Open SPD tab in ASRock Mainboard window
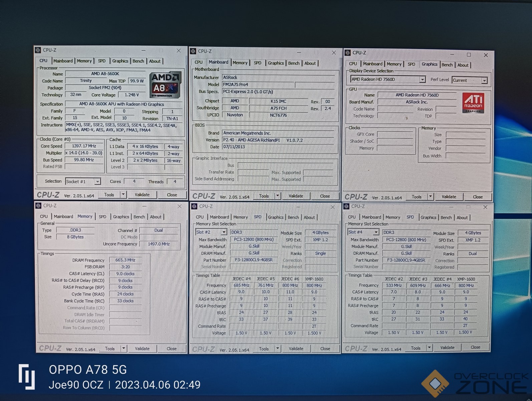 click(x=257, y=63)
